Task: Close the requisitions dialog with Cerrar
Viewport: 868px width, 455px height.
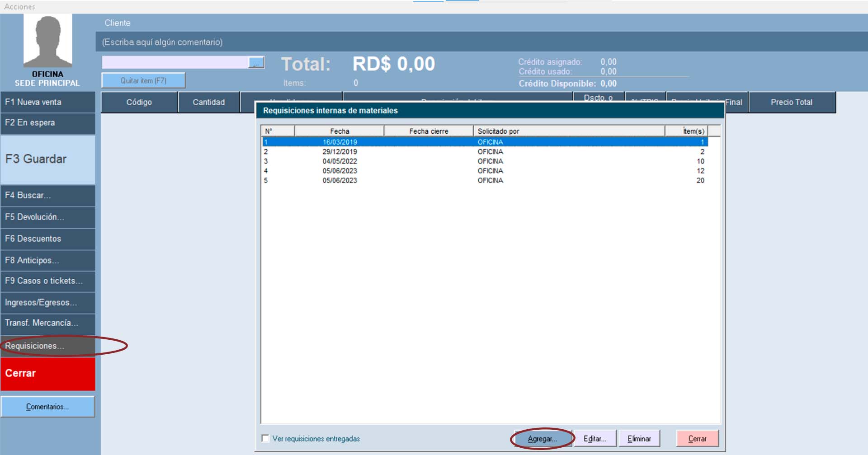Action: point(697,439)
